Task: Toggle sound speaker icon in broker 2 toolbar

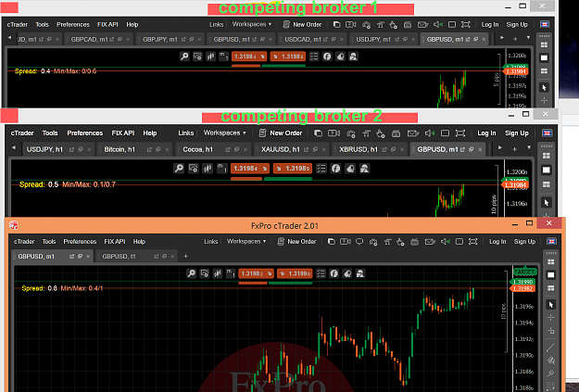Action: coord(430,133)
